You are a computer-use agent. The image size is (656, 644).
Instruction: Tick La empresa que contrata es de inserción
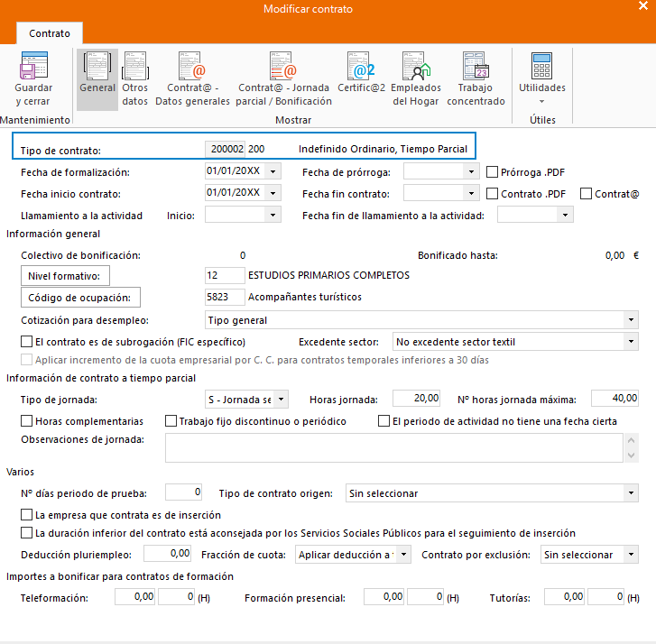[27, 514]
